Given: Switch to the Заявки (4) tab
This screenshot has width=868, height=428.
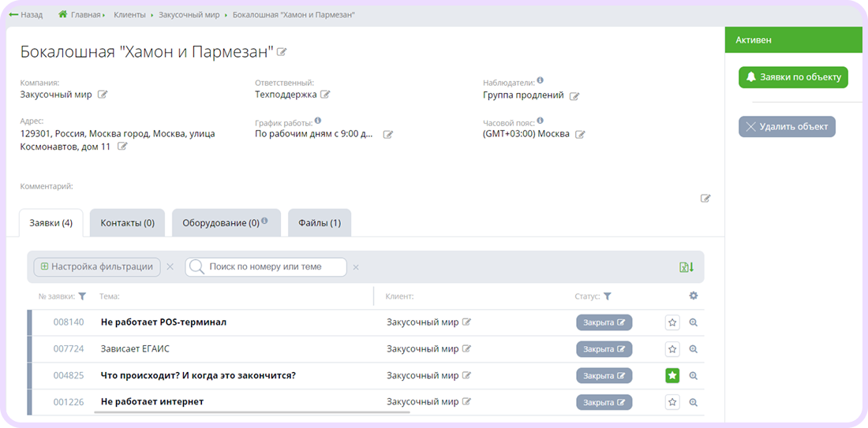Looking at the screenshot, I should (x=51, y=223).
